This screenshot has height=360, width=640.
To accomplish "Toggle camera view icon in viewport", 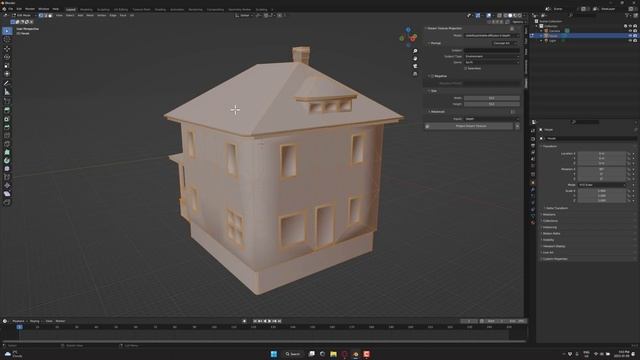I will (x=415, y=66).
